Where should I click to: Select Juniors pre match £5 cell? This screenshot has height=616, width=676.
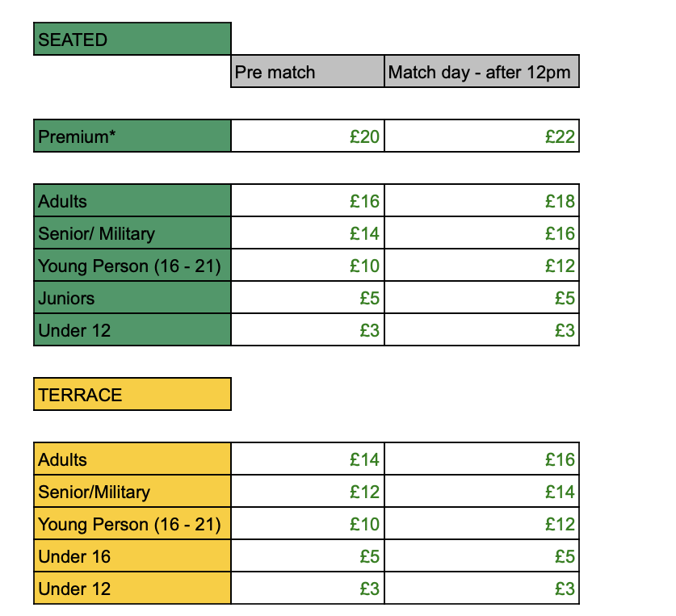[x=308, y=298]
